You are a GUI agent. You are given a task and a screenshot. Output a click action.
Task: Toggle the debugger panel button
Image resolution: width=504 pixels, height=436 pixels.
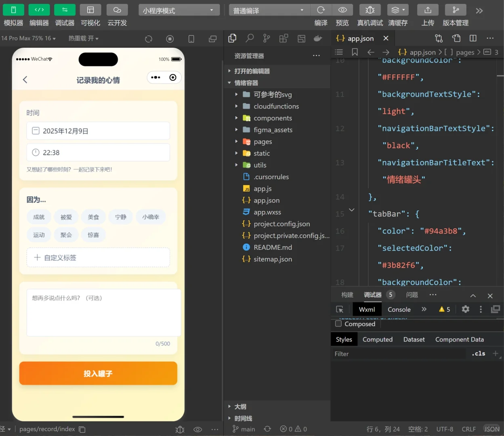point(65,10)
